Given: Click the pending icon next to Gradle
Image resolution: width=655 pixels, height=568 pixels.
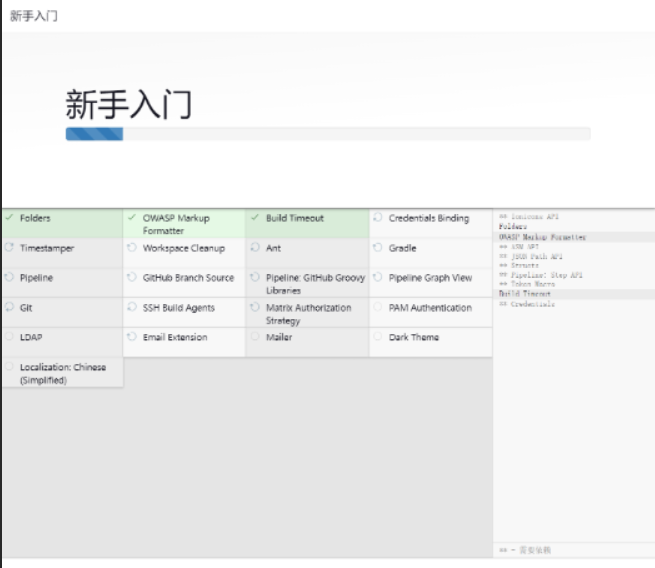Looking at the screenshot, I should point(378,247).
